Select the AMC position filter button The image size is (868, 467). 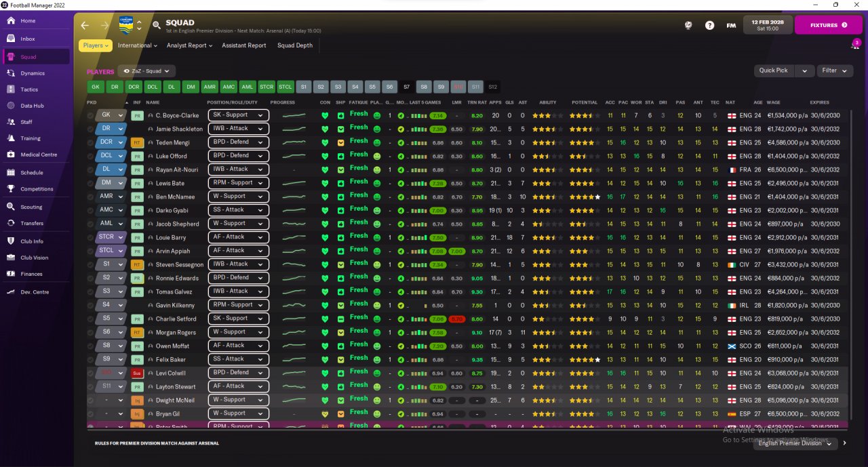[x=229, y=87]
